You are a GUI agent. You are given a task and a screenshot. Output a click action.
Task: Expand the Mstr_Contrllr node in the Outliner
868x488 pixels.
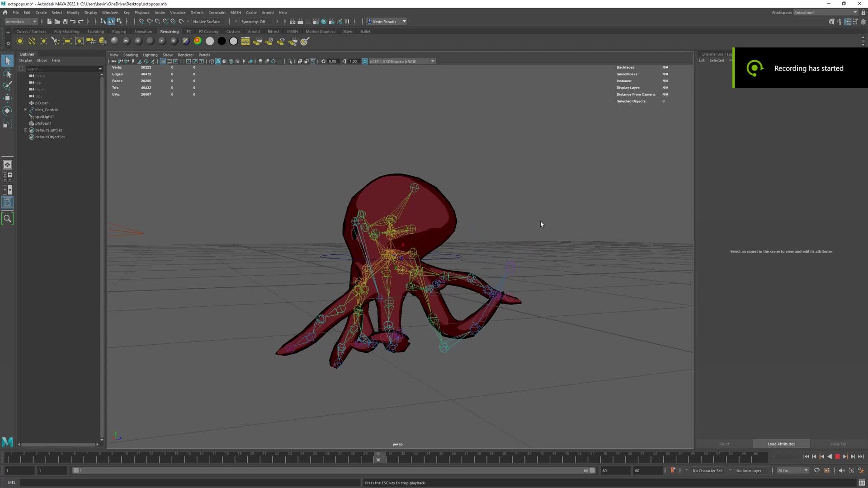pyautogui.click(x=26, y=110)
